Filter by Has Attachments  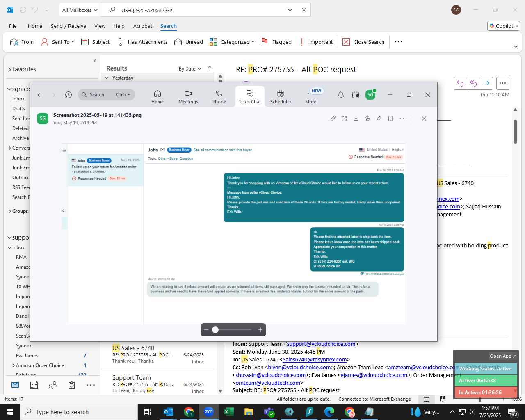[x=143, y=42]
